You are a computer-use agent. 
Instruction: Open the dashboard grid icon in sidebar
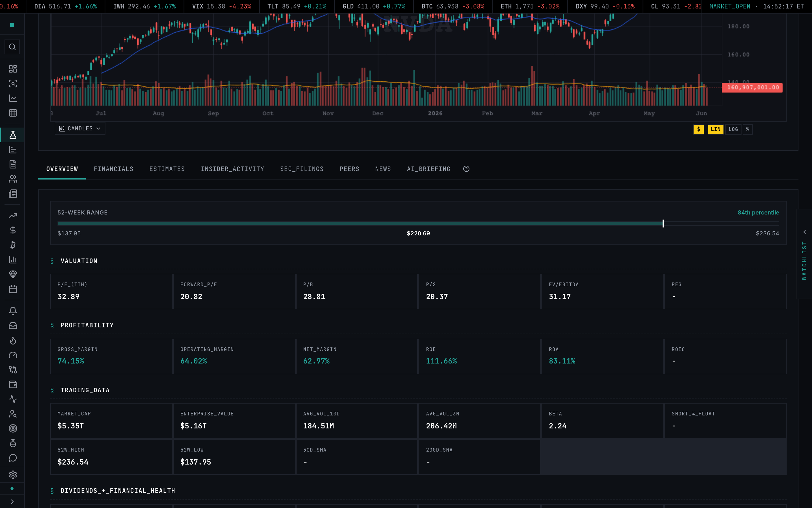(13, 69)
